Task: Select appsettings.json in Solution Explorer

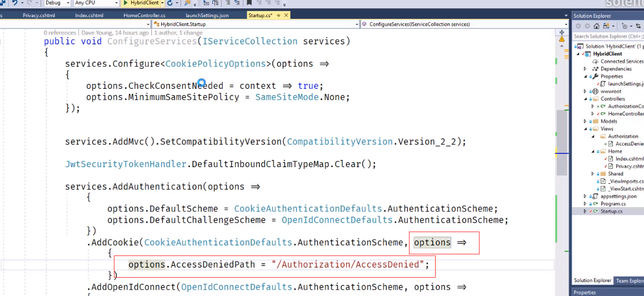Action: pyautogui.click(x=618, y=196)
